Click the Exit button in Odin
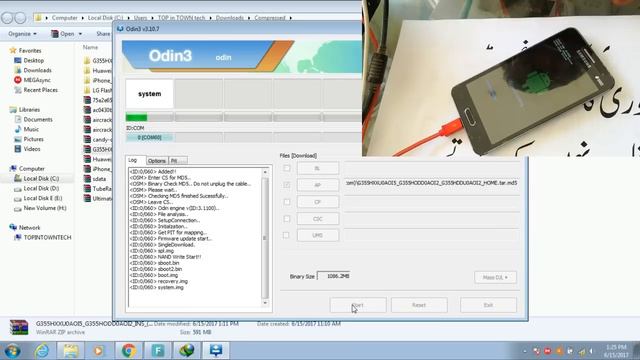Viewport: 640px width, 360px height. (x=488, y=305)
